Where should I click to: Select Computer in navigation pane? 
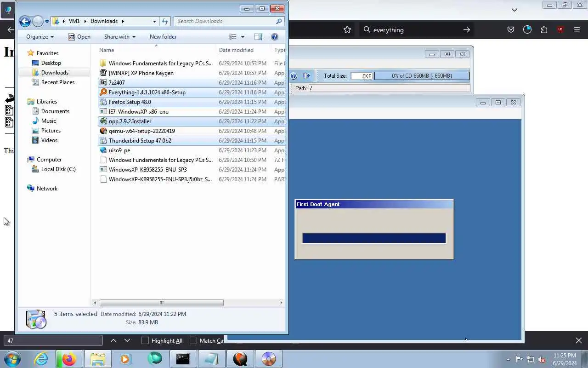(49, 160)
